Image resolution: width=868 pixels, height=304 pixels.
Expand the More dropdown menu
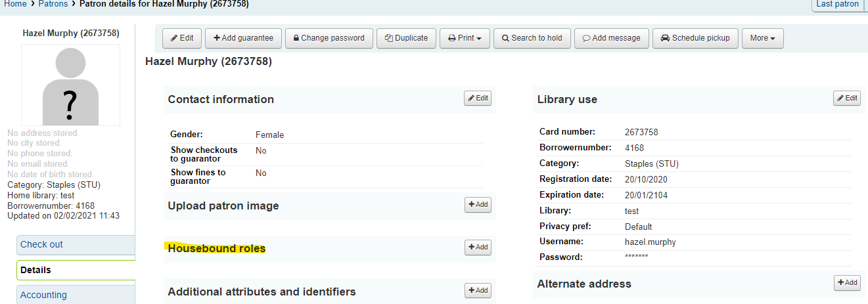(762, 38)
